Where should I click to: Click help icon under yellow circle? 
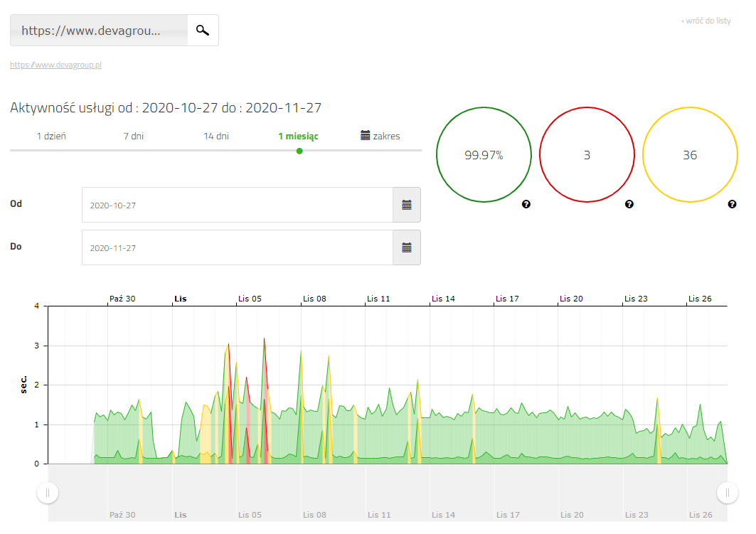point(733,204)
